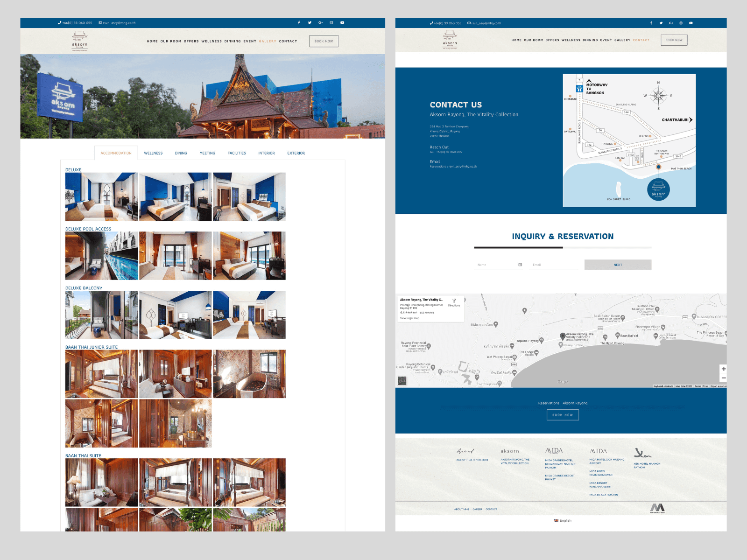Open Facebook icon in gallery page header
Screen dimensions: 747x560
(299, 22)
